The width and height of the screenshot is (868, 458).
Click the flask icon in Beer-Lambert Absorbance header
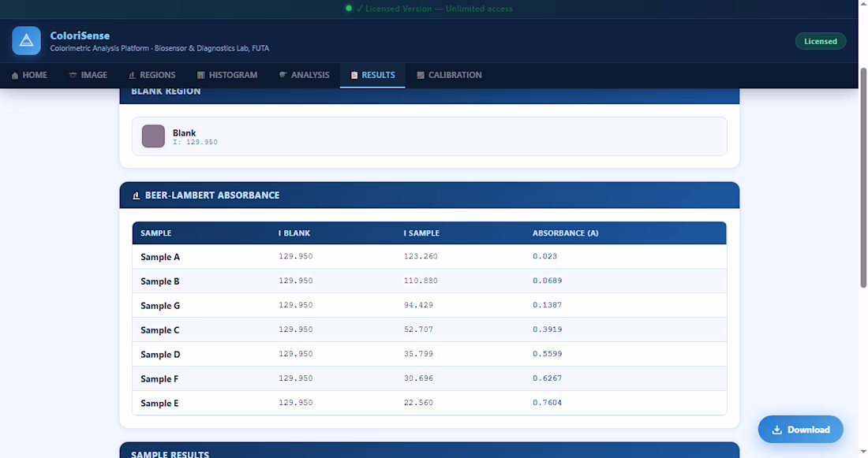[x=137, y=195]
